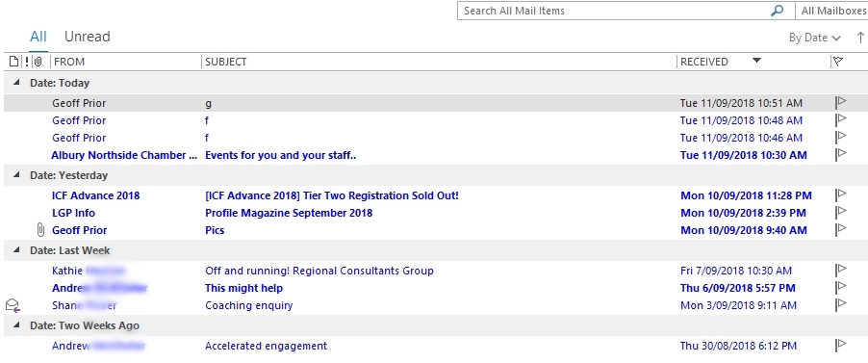Image resolution: width=868 pixels, height=363 pixels.
Task: Click the Date: Yesterday group header text
Action: point(68,175)
